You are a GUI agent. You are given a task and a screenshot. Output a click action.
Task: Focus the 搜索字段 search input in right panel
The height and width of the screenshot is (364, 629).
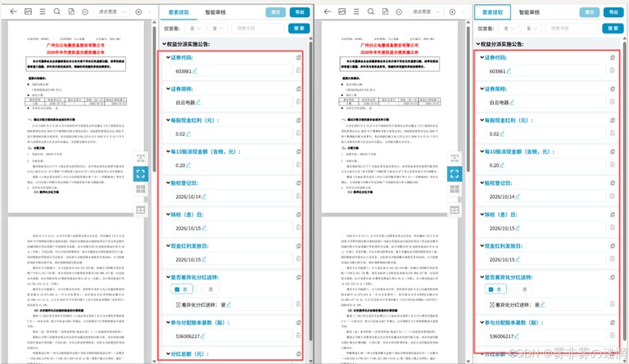(x=572, y=29)
